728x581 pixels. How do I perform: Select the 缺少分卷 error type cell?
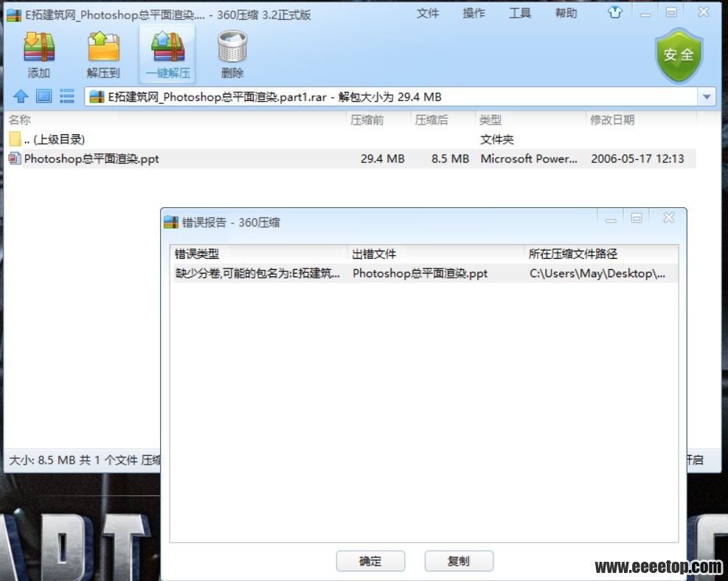[257, 274]
